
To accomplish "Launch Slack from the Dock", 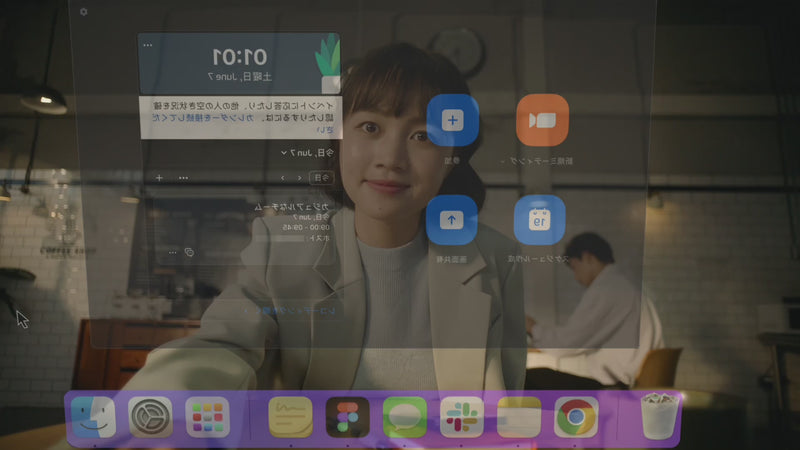I will tap(461, 417).
